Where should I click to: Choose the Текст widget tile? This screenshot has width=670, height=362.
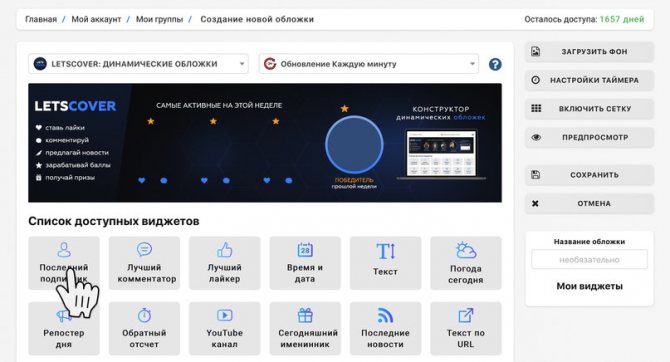tap(385, 263)
